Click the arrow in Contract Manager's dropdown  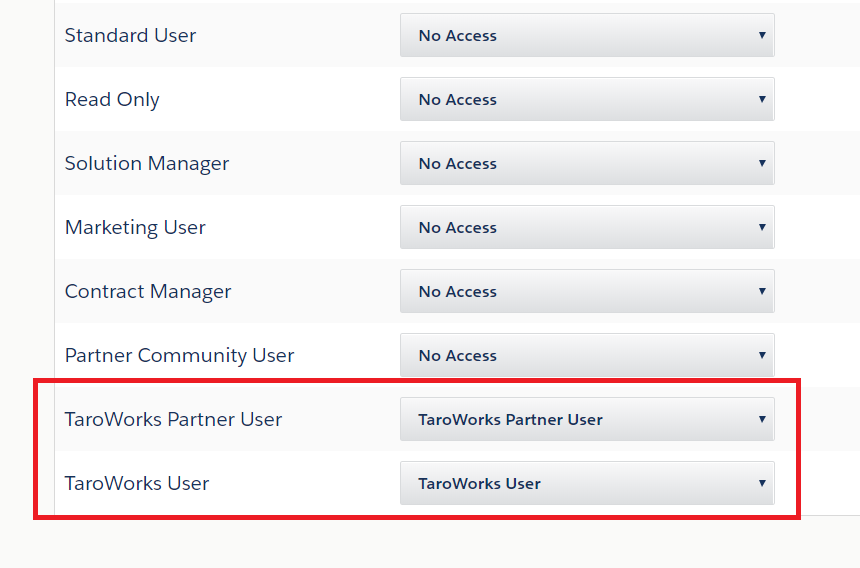point(761,291)
